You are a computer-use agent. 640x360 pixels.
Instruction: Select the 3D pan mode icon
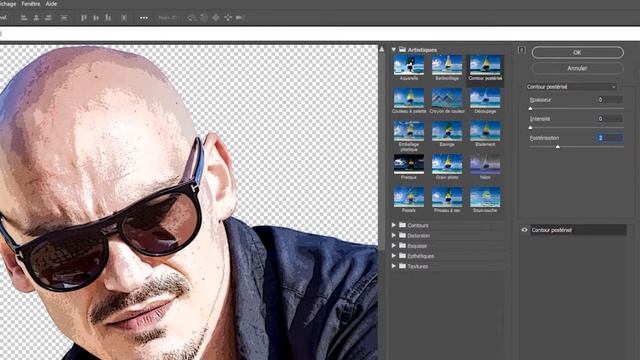tap(216, 18)
